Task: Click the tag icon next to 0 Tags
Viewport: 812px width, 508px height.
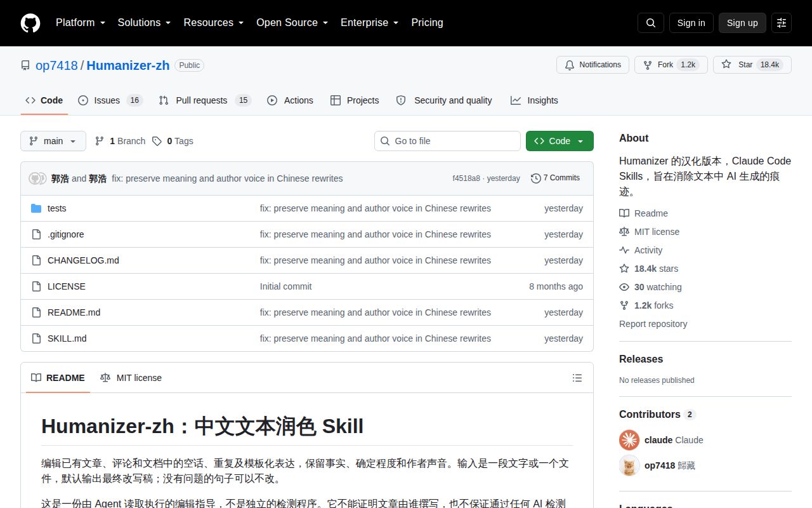Action: (157, 141)
